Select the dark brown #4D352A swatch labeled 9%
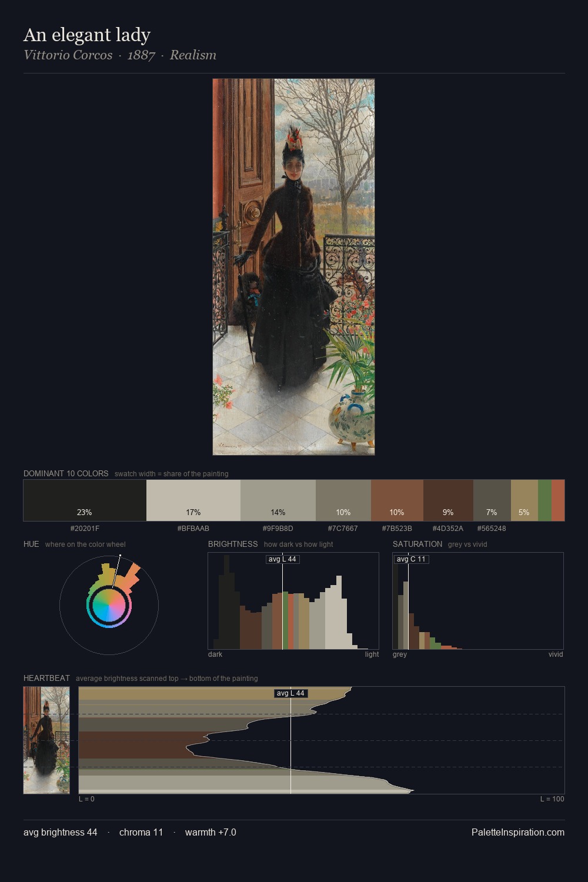 point(448,500)
